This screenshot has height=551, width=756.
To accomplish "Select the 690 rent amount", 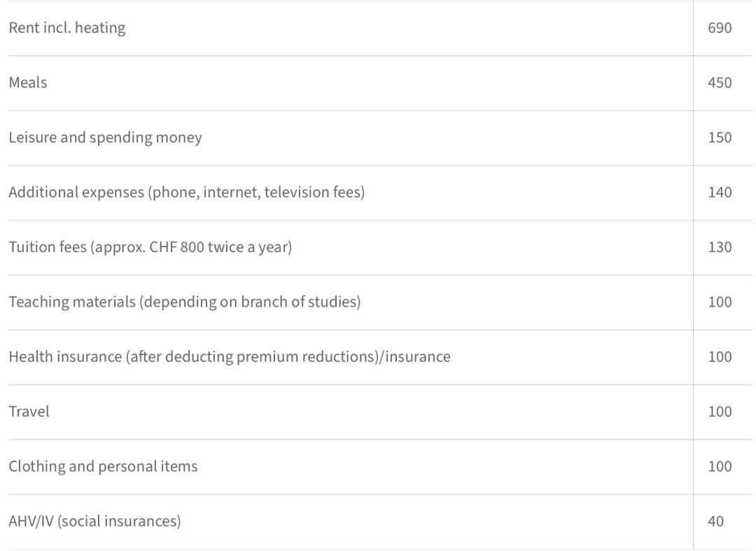I will point(720,28).
